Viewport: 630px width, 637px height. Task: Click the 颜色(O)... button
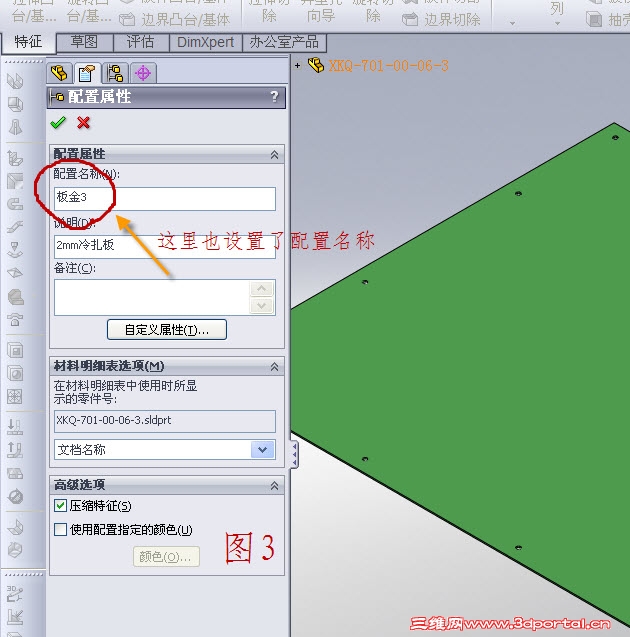166,557
